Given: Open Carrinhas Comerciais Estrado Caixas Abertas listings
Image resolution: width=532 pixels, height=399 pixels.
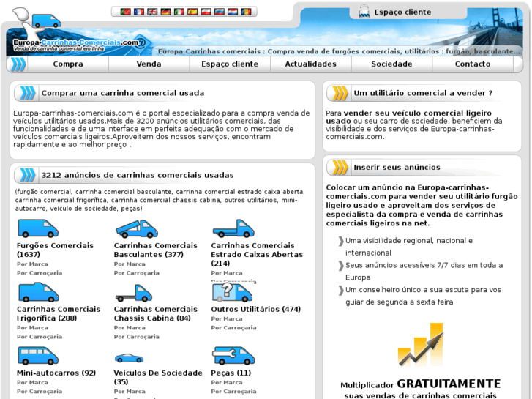Looking at the screenshot, I should coord(257,254).
